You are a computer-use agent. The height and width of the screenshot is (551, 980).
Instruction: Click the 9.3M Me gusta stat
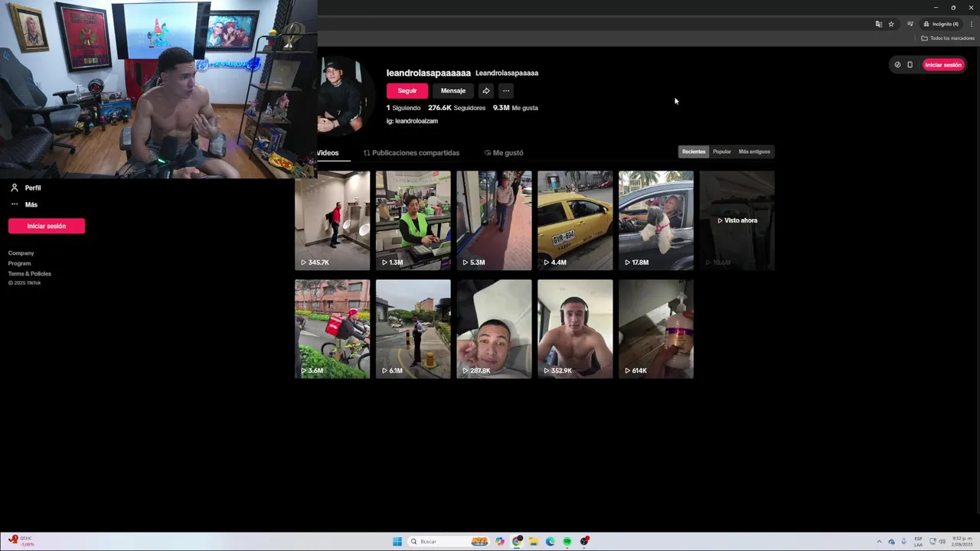[515, 108]
